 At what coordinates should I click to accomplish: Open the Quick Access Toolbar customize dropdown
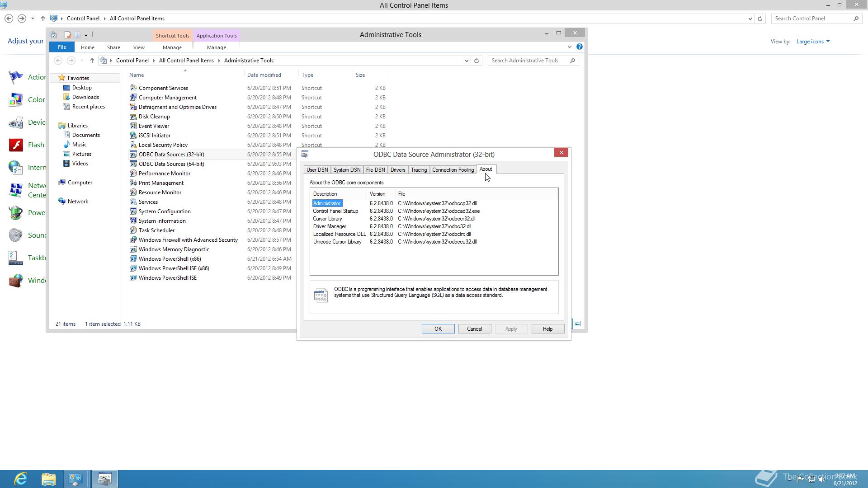point(86,35)
